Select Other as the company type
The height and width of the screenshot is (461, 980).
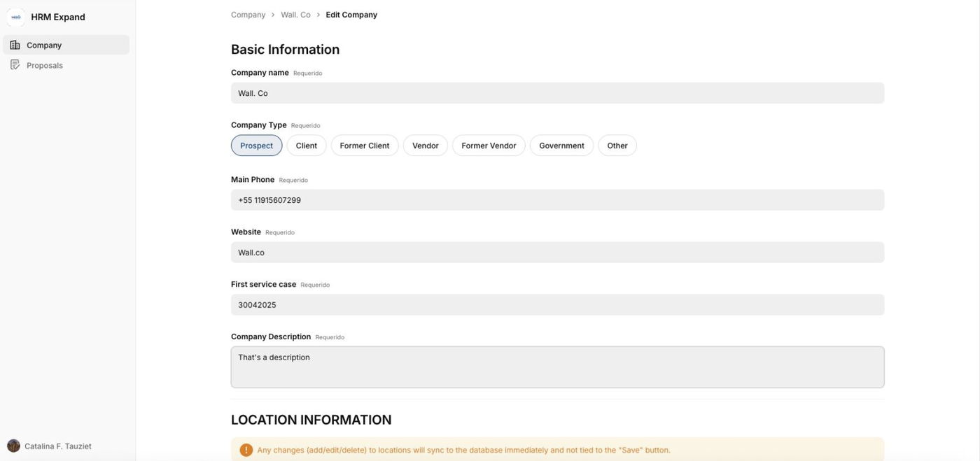[x=617, y=146]
